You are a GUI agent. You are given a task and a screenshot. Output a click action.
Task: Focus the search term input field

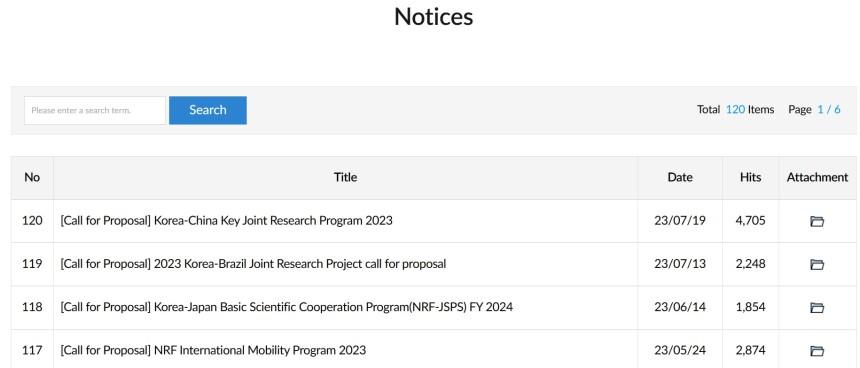click(95, 110)
